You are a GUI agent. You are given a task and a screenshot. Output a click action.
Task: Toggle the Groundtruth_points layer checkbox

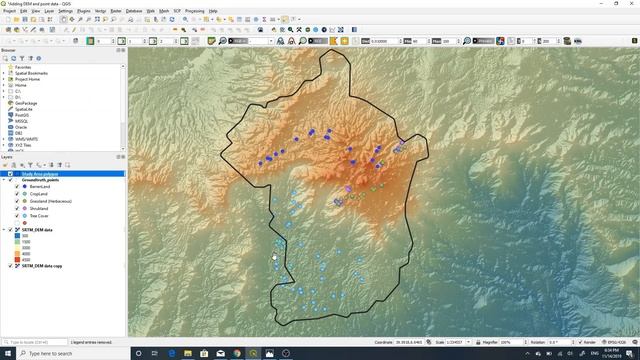(x=11, y=180)
